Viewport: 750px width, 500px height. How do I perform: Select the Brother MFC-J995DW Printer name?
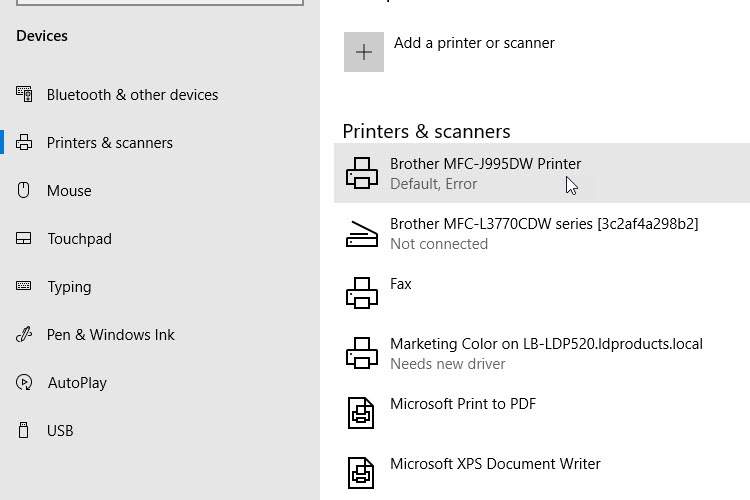click(x=485, y=164)
